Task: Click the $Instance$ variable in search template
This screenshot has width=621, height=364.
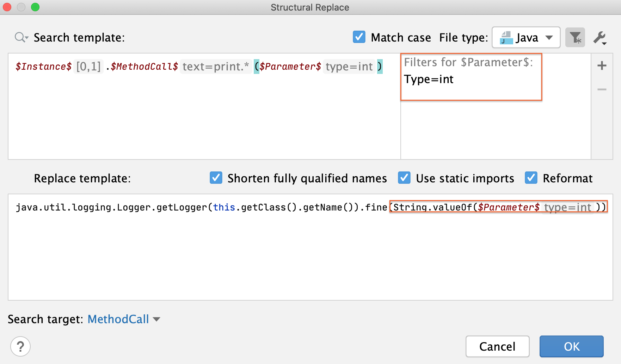Action: (44, 67)
